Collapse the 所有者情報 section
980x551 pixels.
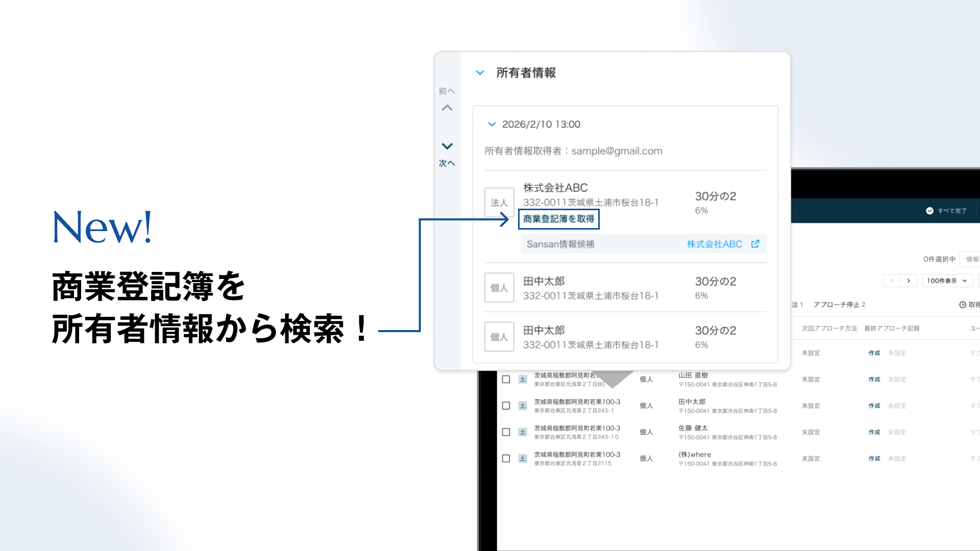pos(480,73)
